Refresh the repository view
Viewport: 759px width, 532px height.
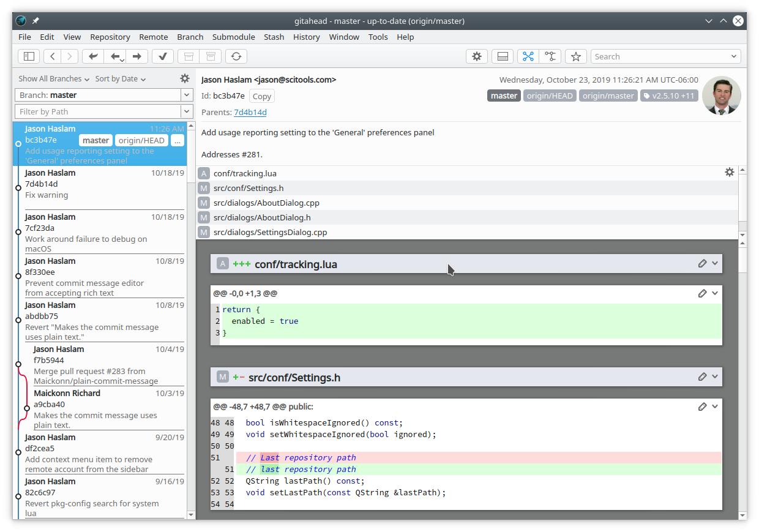coord(237,56)
